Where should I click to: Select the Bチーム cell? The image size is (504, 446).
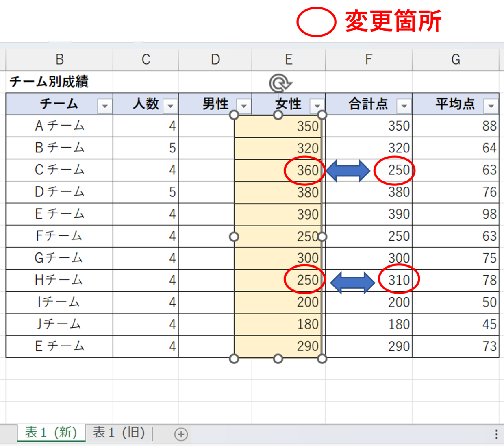click(x=59, y=148)
